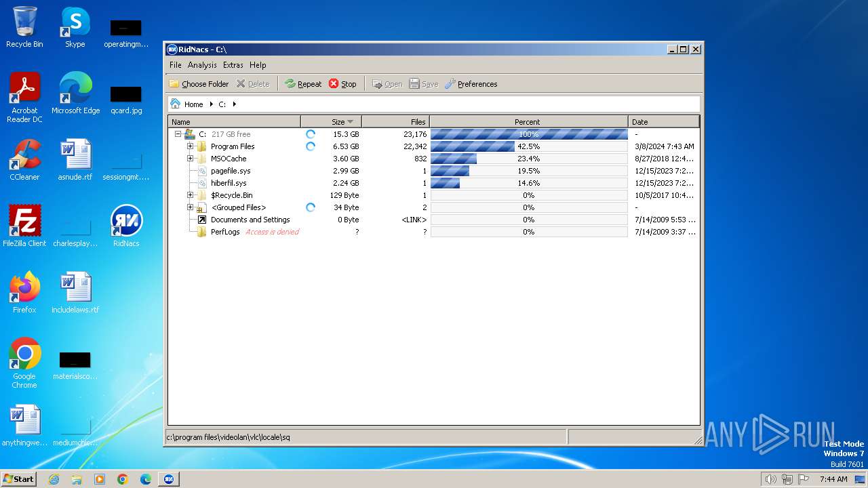
Task: Expand the Program Files folder
Action: point(190,146)
